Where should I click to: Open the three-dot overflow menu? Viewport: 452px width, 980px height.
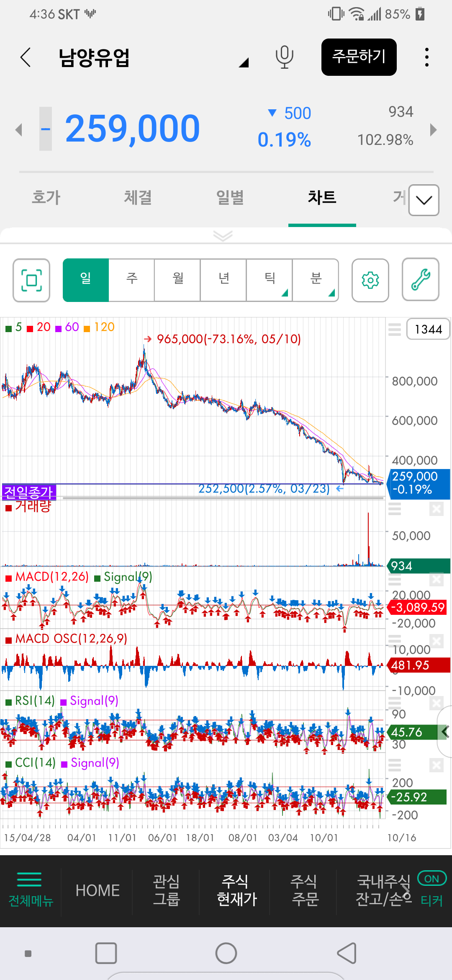426,57
